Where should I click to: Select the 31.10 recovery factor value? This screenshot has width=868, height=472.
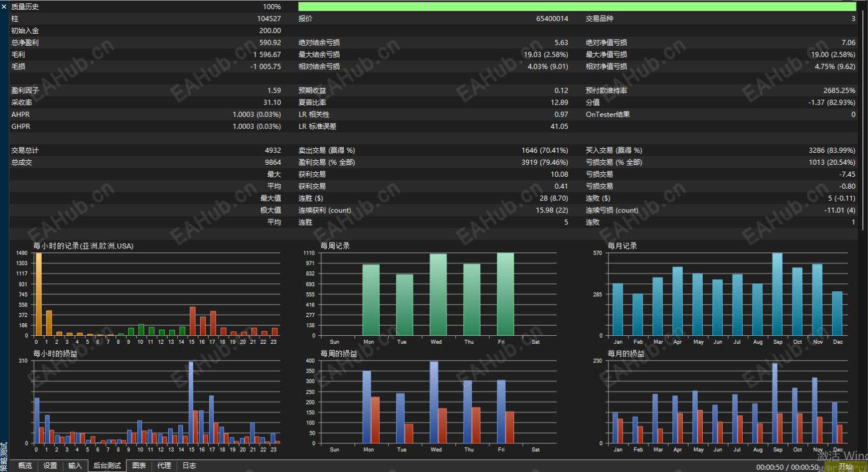pos(272,102)
